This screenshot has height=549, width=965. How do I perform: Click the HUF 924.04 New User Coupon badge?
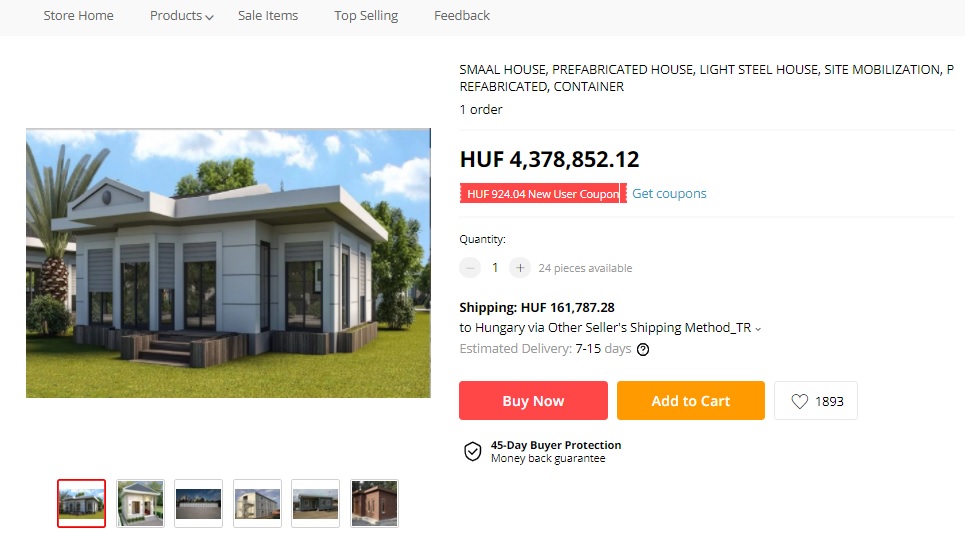(543, 193)
